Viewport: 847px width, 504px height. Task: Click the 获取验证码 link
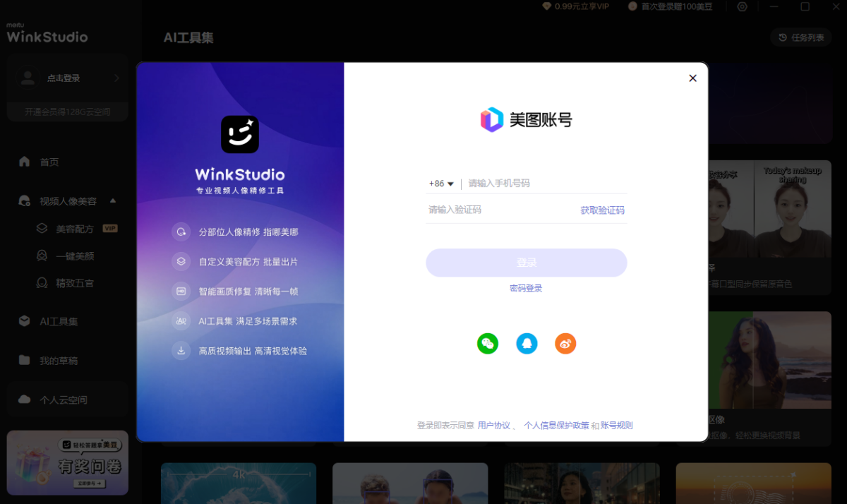(x=602, y=210)
